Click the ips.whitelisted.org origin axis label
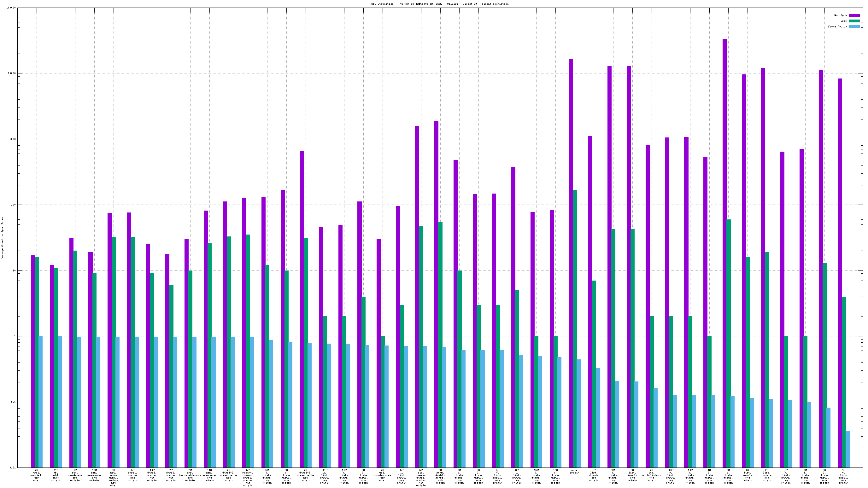 [x=651, y=475]
